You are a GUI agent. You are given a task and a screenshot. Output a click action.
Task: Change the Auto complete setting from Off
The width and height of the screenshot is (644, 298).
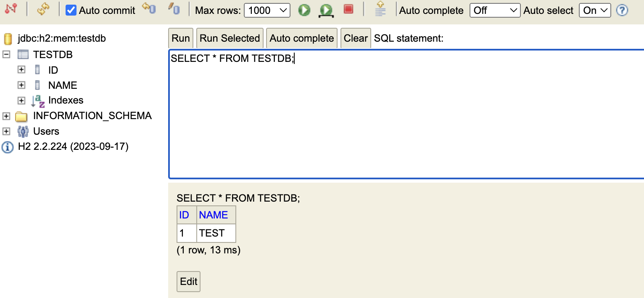point(495,10)
